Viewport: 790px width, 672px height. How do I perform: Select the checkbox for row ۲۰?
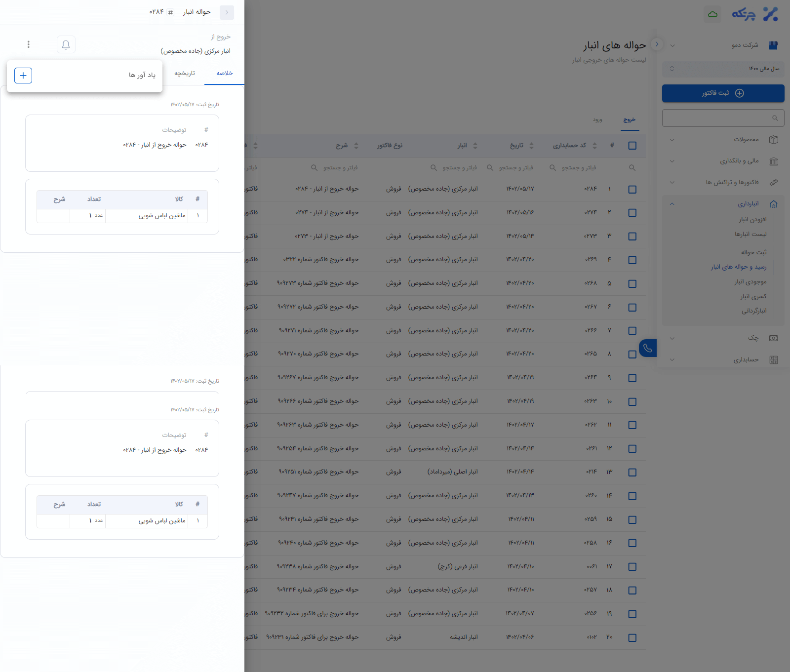pos(632,637)
